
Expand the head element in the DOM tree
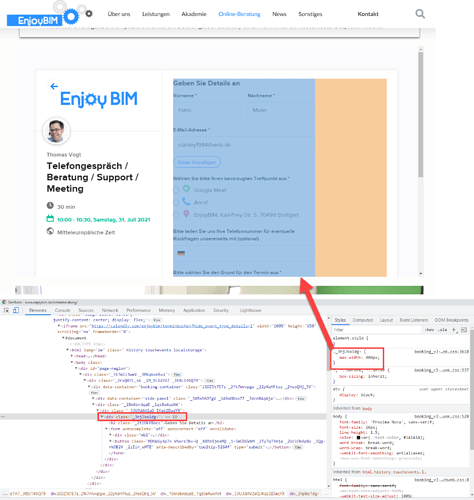click(72, 356)
